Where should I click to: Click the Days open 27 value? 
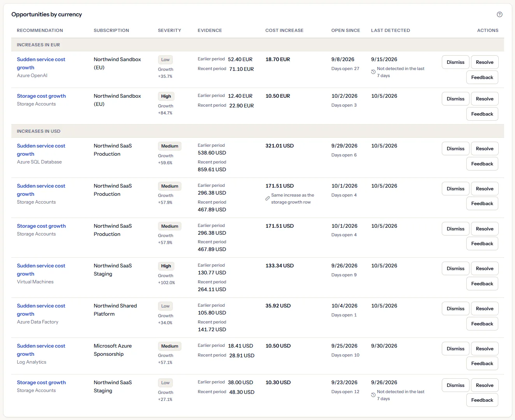[x=345, y=69]
